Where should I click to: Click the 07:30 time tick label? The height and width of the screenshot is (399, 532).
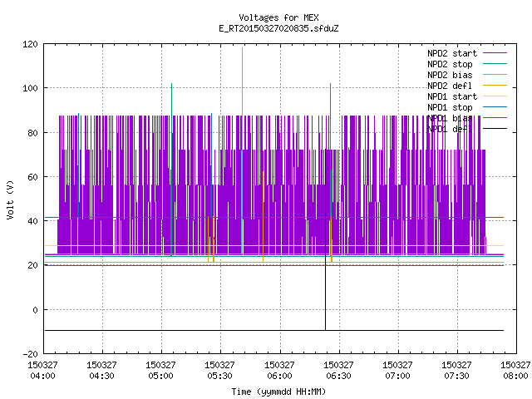click(456, 376)
